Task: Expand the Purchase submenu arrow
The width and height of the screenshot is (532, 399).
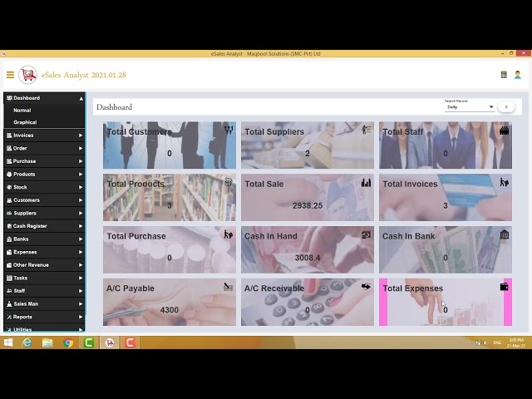Action: tap(81, 161)
